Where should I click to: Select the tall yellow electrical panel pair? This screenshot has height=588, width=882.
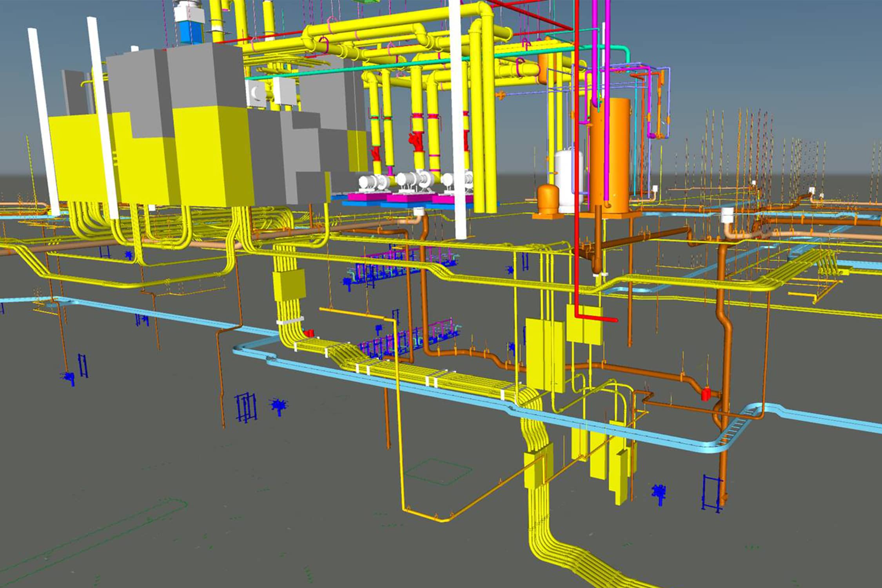pyautogui.click(x=545, y=355)
